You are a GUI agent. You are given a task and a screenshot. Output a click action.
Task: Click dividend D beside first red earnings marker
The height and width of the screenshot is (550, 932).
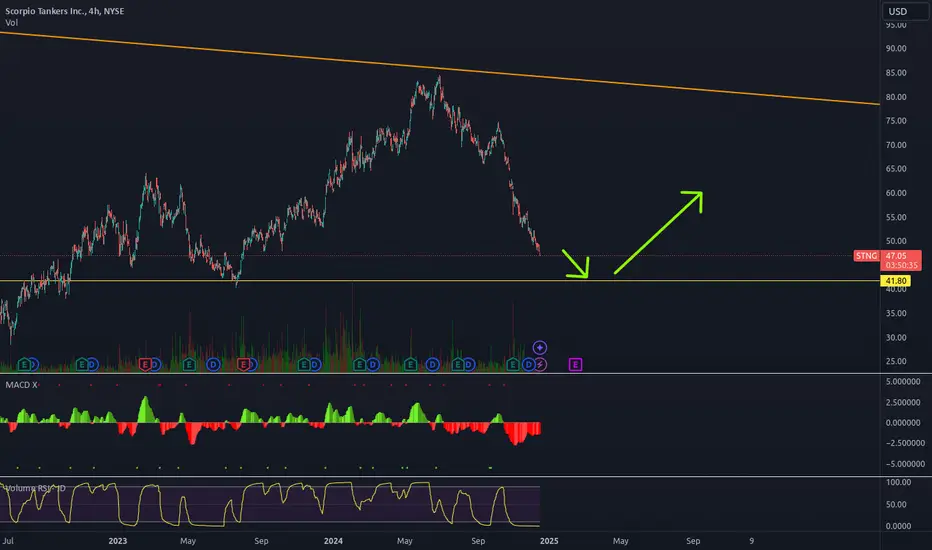(156, 364)
